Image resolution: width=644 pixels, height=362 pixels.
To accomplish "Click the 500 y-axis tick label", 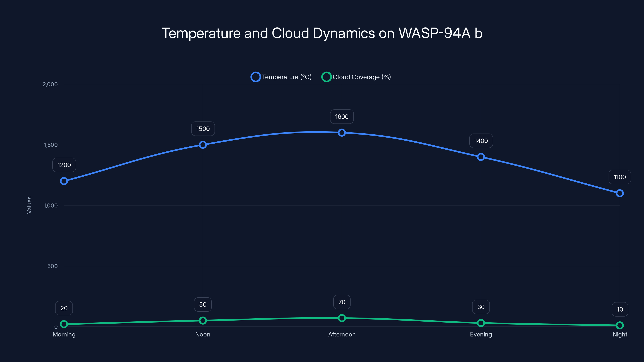I will pos(53,266).
